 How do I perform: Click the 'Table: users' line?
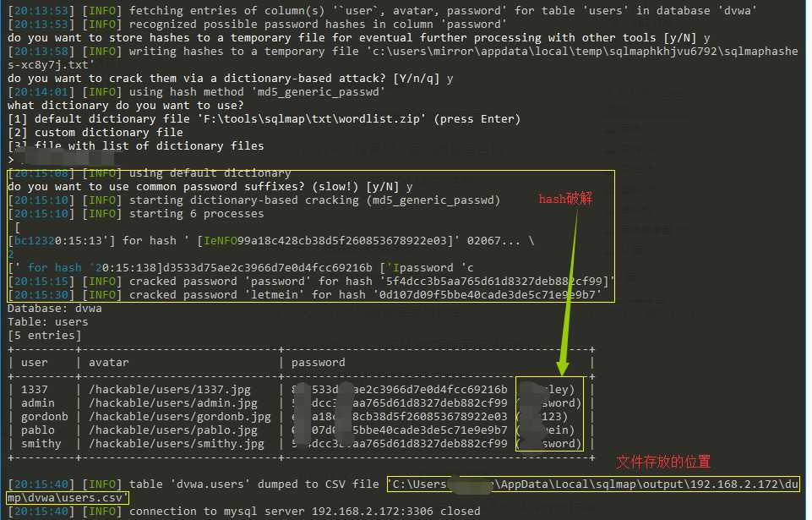tap(47, 322)
